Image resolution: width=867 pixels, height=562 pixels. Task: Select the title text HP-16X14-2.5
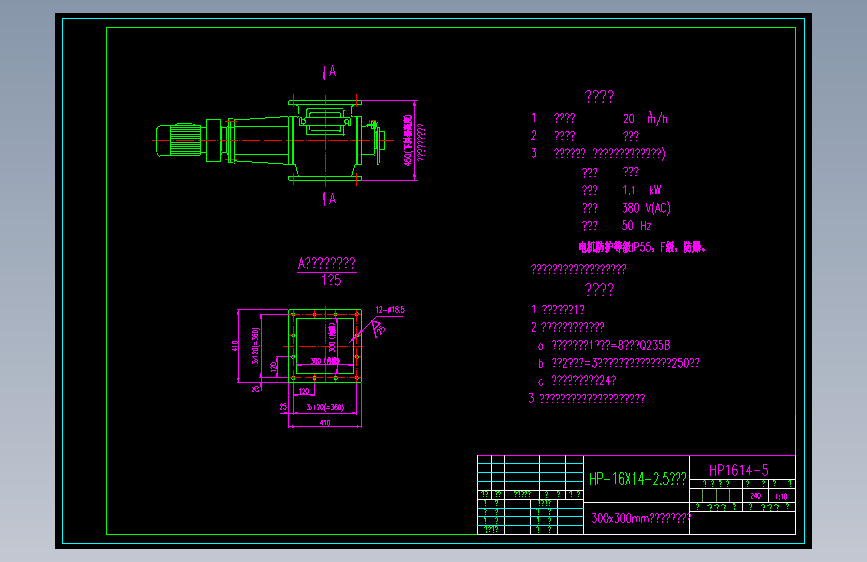[x=638, y=479]
